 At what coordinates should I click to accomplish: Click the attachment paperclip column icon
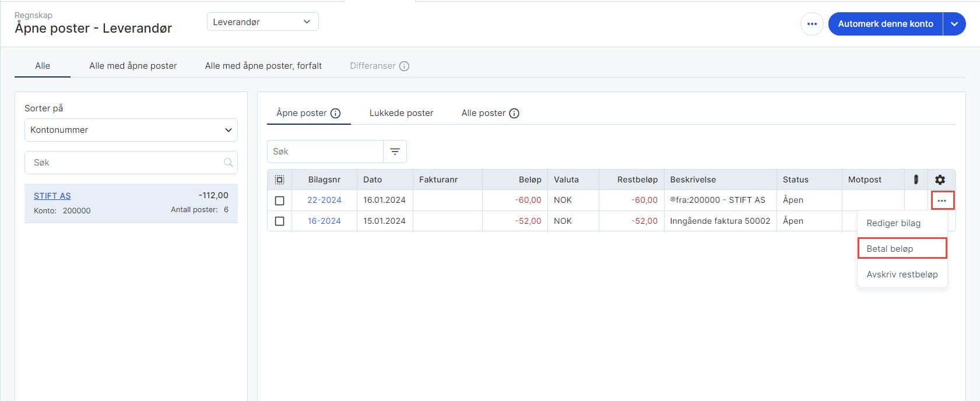(x=916, y=180)
